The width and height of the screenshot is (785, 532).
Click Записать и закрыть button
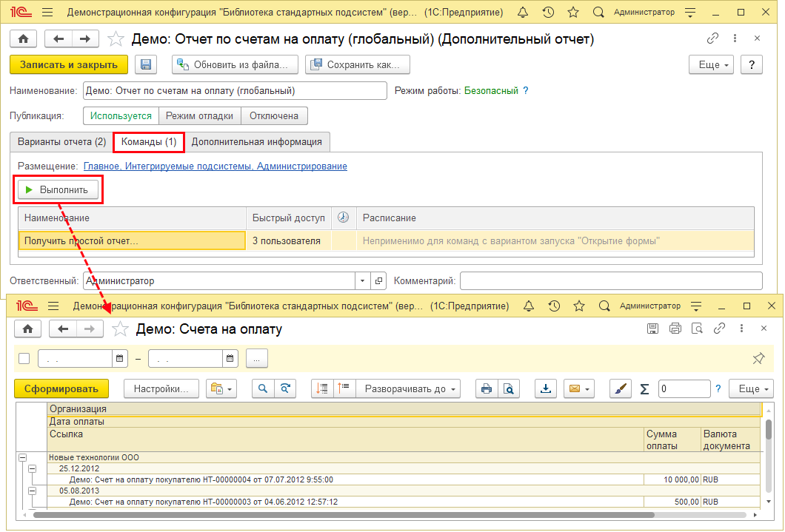69,64
